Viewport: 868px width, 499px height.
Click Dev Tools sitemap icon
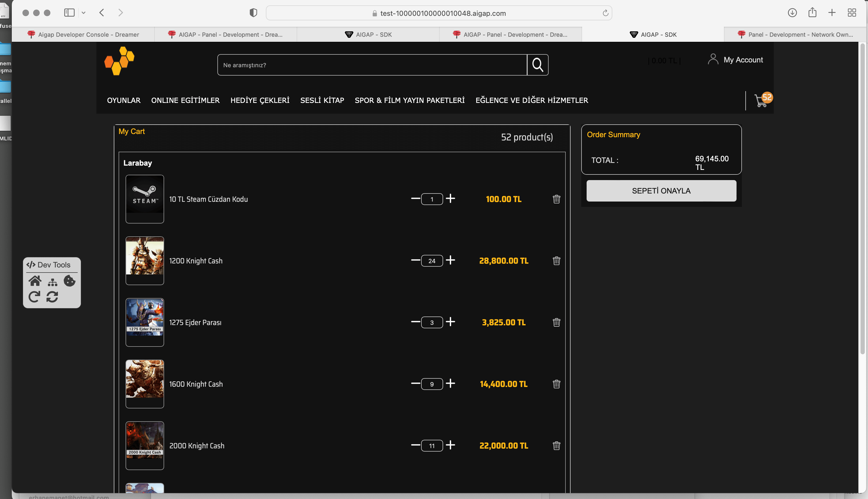[x=52, y=282]
